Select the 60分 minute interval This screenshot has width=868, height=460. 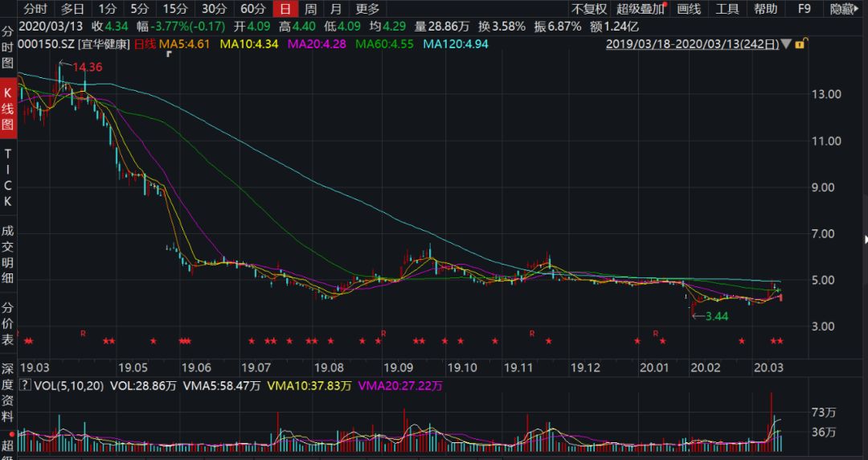tap(252, 10)
